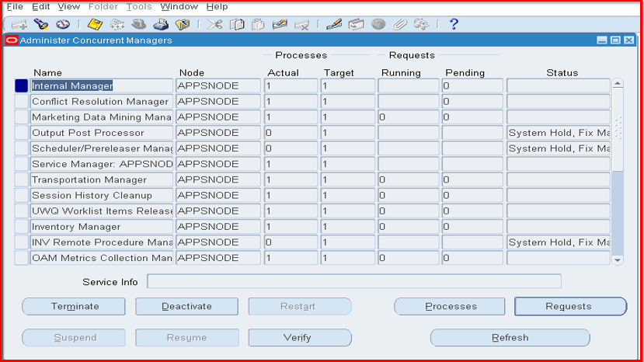Click the New record toolbar icon
The height and width of the screenshot is (362, 644).
(x=19, y=25)
